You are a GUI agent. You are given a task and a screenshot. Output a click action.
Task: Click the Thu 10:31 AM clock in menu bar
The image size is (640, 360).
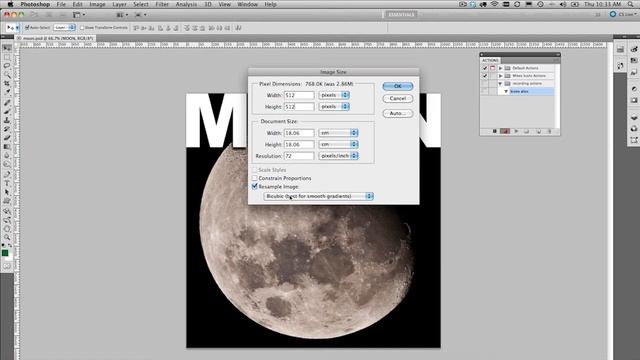[602, 4]
